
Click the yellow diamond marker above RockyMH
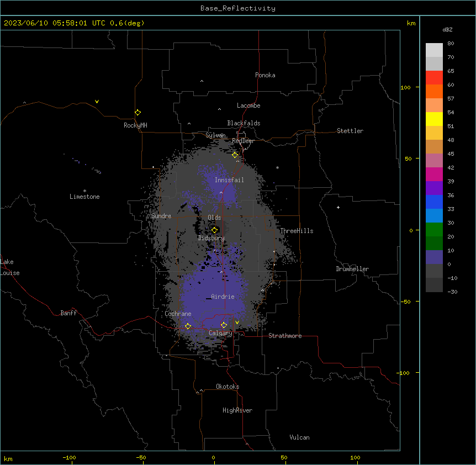(x=138, y=113)
